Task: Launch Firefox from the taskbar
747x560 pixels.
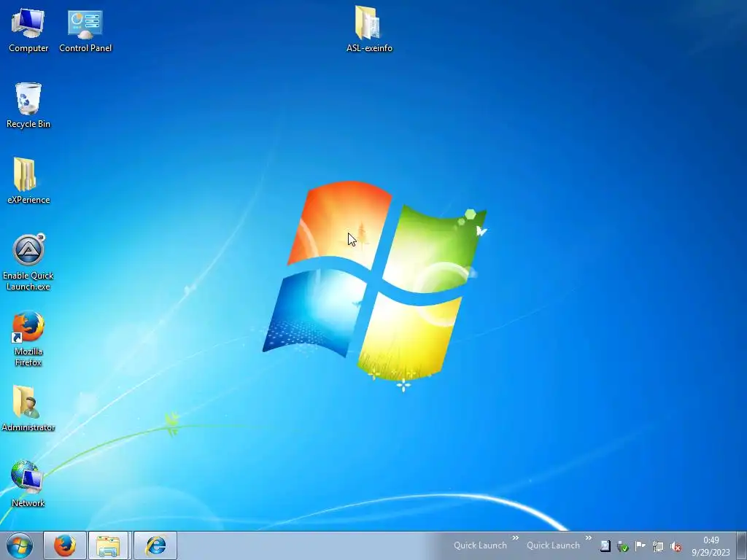Action: pos(65,545)
